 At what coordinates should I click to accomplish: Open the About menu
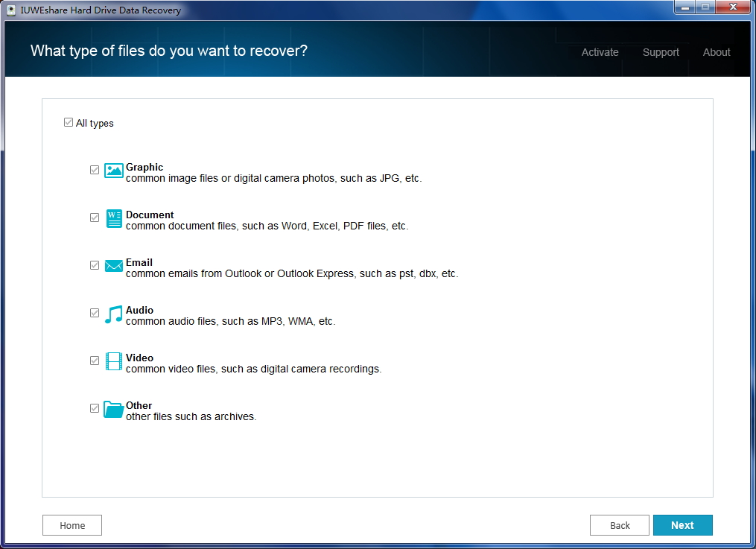point(716,52)
